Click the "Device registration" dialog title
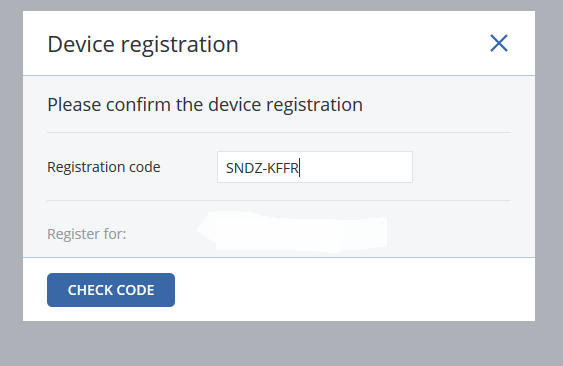 pos(143,45)
